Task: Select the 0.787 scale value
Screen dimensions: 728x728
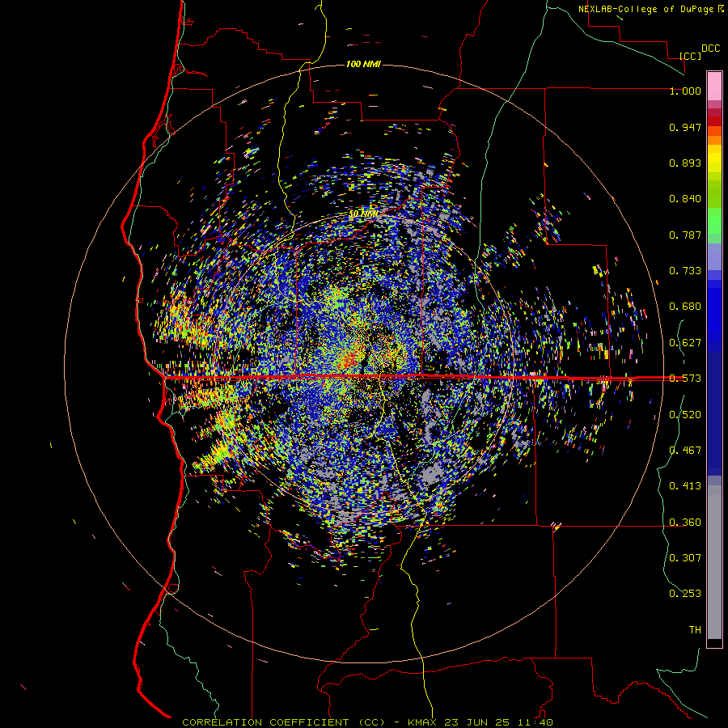Action: [685, 235]
